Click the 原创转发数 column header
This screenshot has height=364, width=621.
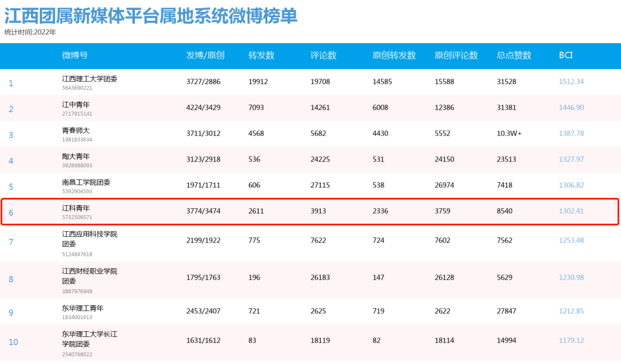[x=394, y=55]
